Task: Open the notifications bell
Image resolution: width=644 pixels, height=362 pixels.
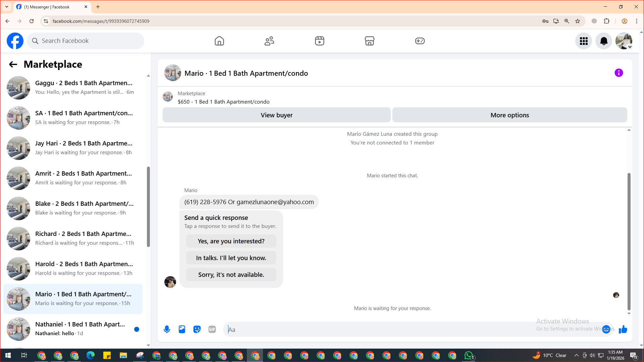Action: 604,41
